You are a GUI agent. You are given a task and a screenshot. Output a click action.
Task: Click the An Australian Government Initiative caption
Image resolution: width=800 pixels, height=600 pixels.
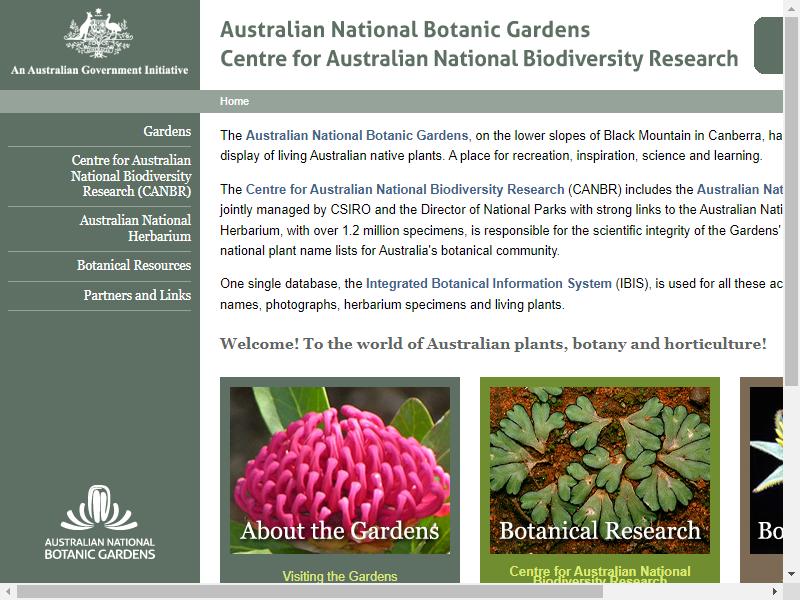[x=99, y=70]
